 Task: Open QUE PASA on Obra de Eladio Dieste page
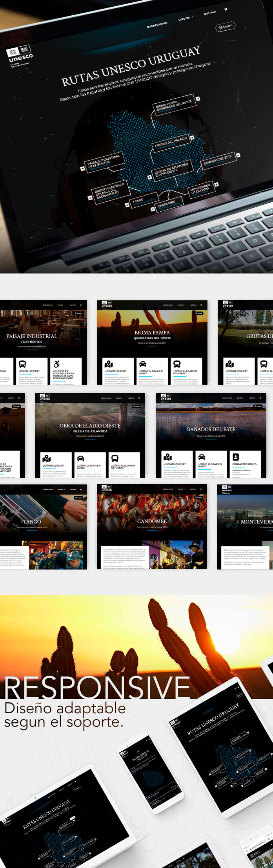(x=131, y=398)
